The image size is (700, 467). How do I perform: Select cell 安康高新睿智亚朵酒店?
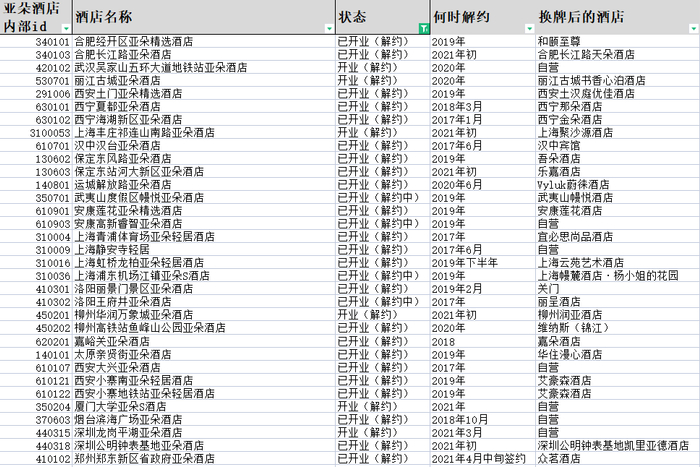pos(204,223)
